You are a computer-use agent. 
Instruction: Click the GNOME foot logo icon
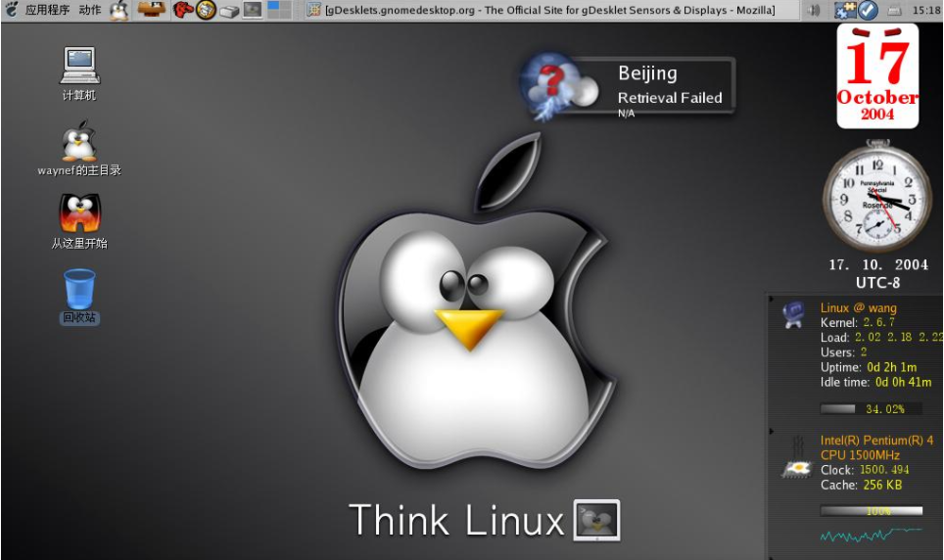point(12,10)
